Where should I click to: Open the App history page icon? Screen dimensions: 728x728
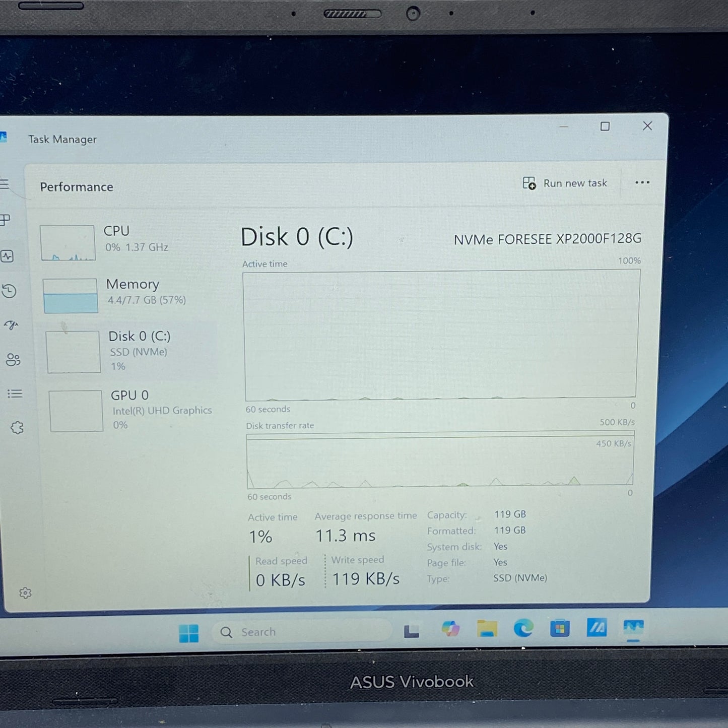[x=9, y=291]
